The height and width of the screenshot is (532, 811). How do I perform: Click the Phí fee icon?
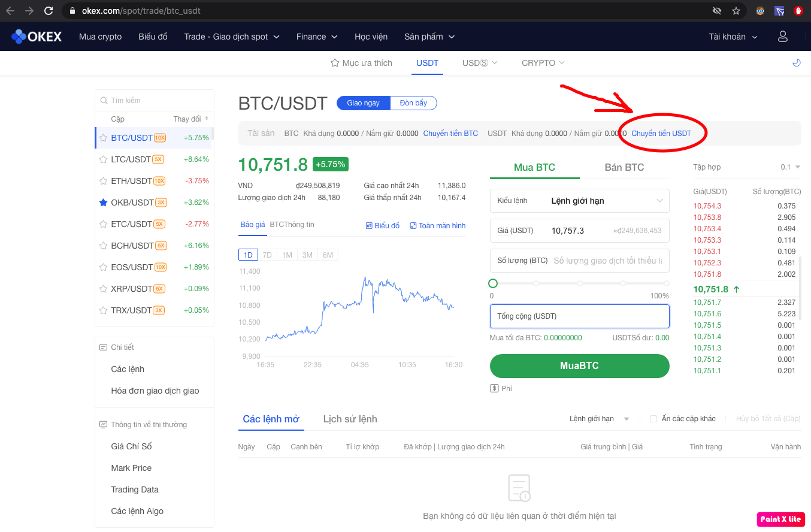[x=494, y=388]
